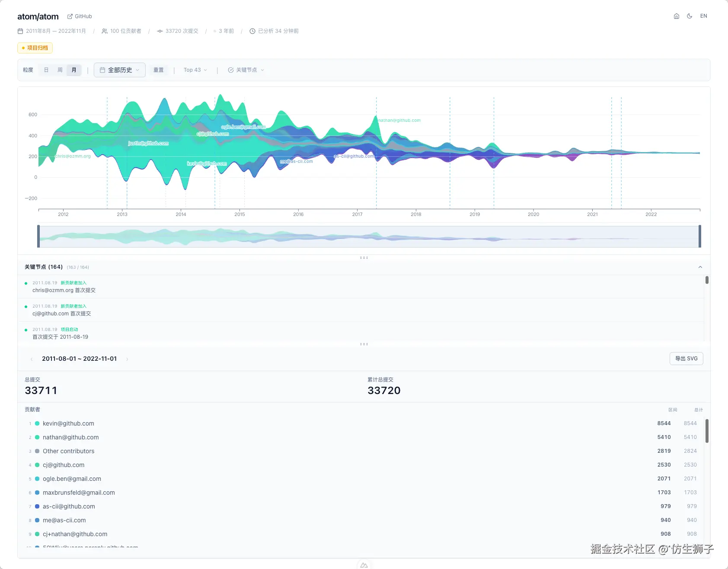The image size is (728, 569).
Task: Click the calendar icon inside 全部历史 dropdown
Action: (x=102, y=70)
